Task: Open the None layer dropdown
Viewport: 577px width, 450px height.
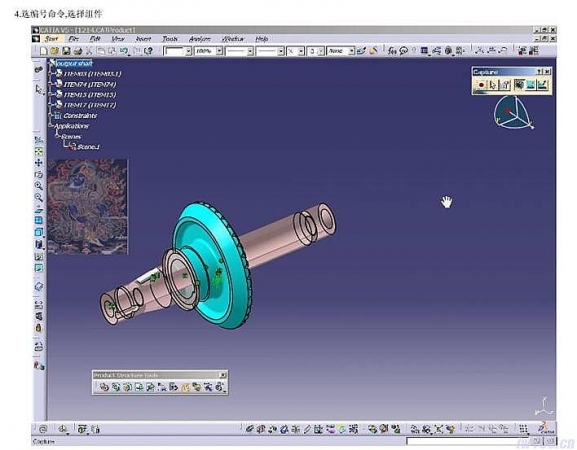Action: pyautogui.click(x=351, y=51)
